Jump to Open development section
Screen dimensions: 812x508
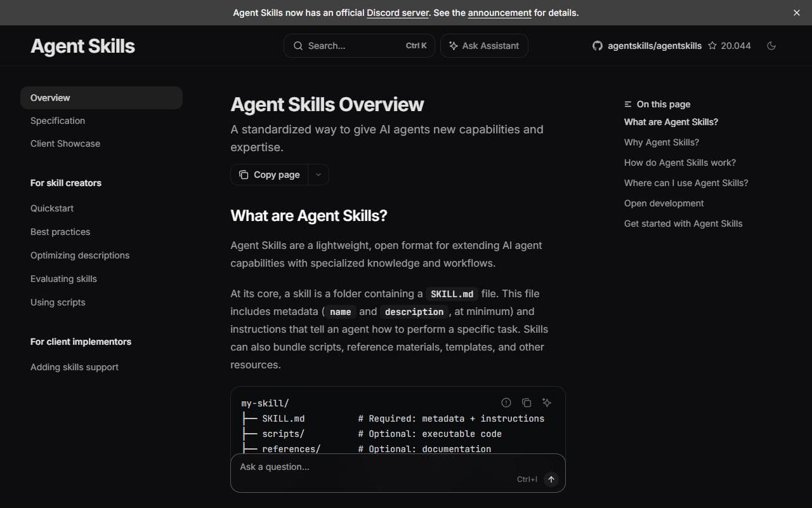(x=664, y=203)
